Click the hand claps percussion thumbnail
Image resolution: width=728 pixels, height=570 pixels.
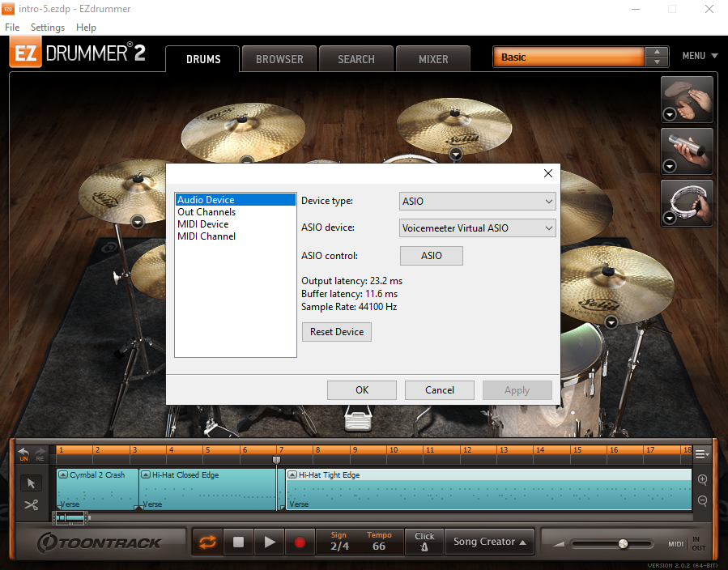[687, 100]
